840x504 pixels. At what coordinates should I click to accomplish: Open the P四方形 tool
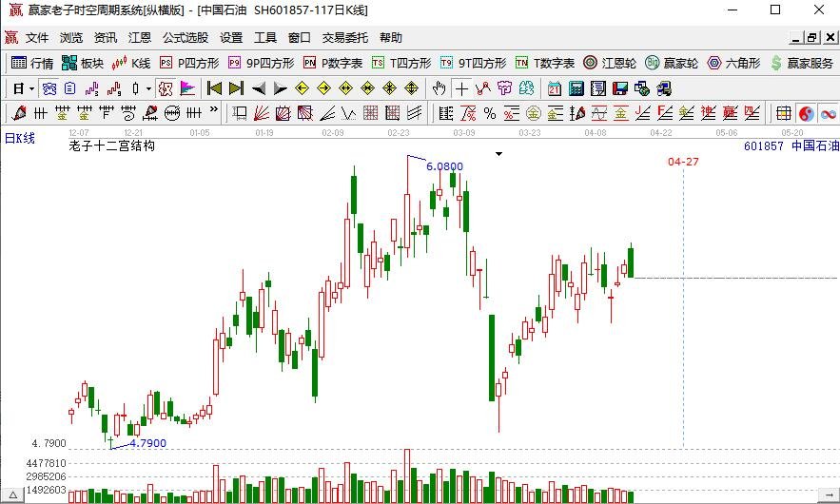coord(189,63)
